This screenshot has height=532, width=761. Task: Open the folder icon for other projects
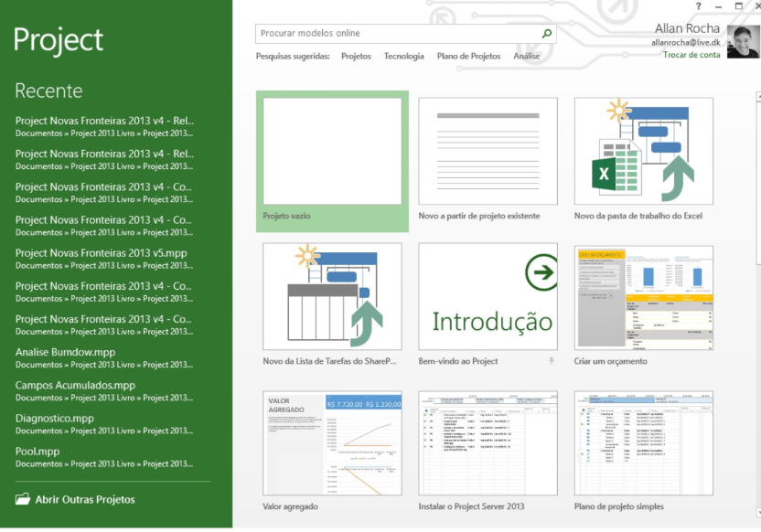23,499
